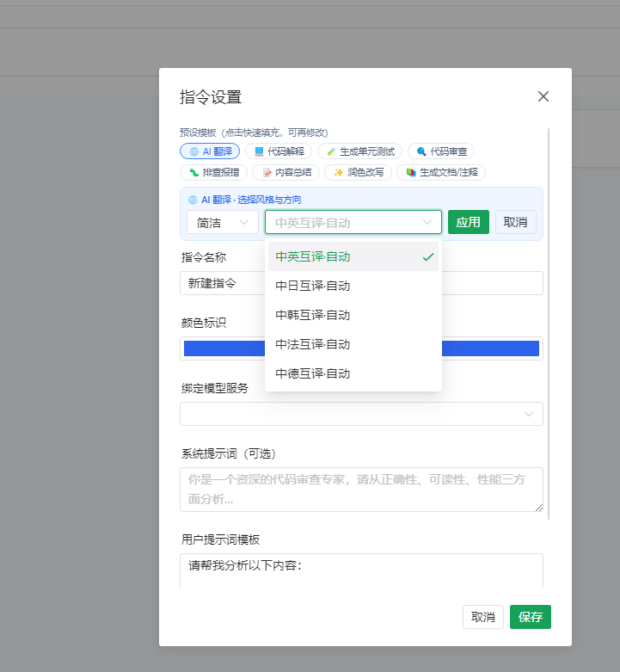Select 中韩互译·自动 option
Viewport: 620px width, 672px height.
coord(353,315)
